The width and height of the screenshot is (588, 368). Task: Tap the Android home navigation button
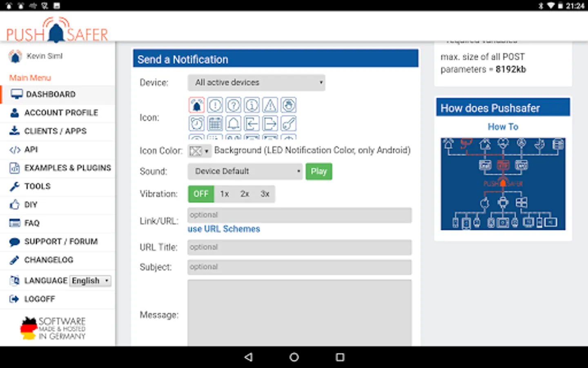294,357
